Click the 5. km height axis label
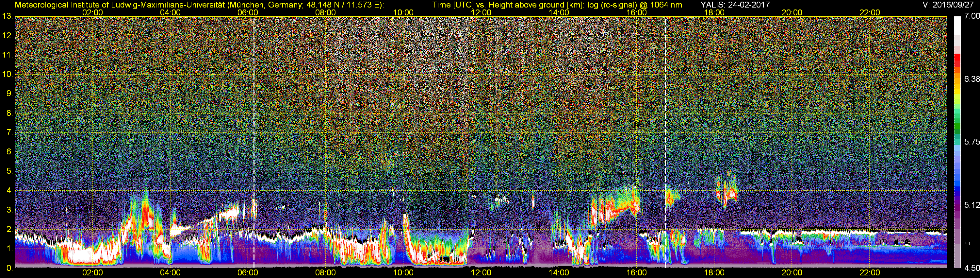The image size is (980, 278). tap(9, 171)
